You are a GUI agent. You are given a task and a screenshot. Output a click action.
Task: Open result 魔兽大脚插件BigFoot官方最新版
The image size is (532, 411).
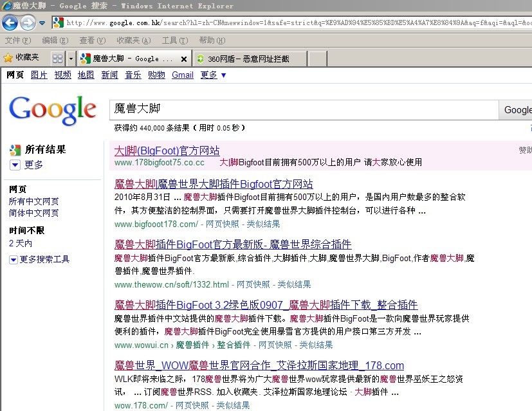point(233,244)
